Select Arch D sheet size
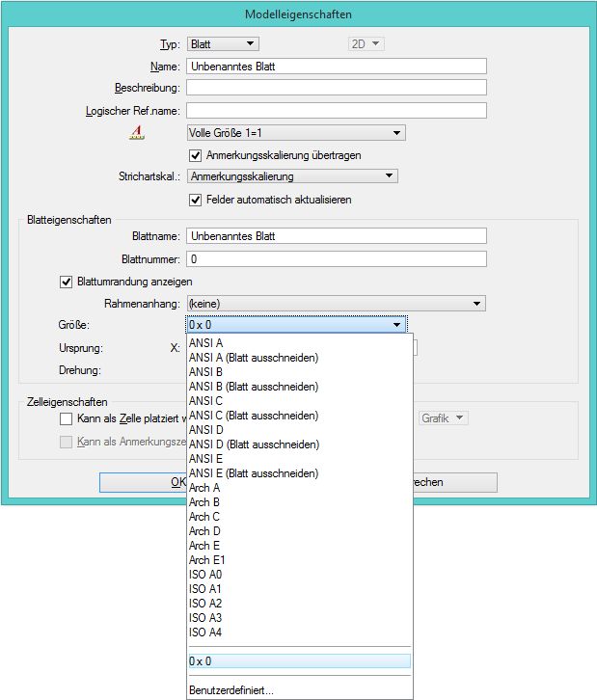The height and width of the screenshot is (700, 597). tap(299, 531)
